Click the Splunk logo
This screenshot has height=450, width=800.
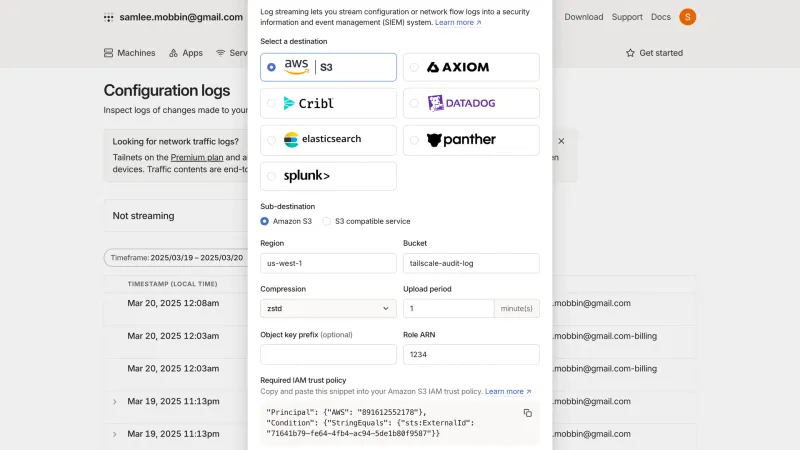click(x=307, y=176)
